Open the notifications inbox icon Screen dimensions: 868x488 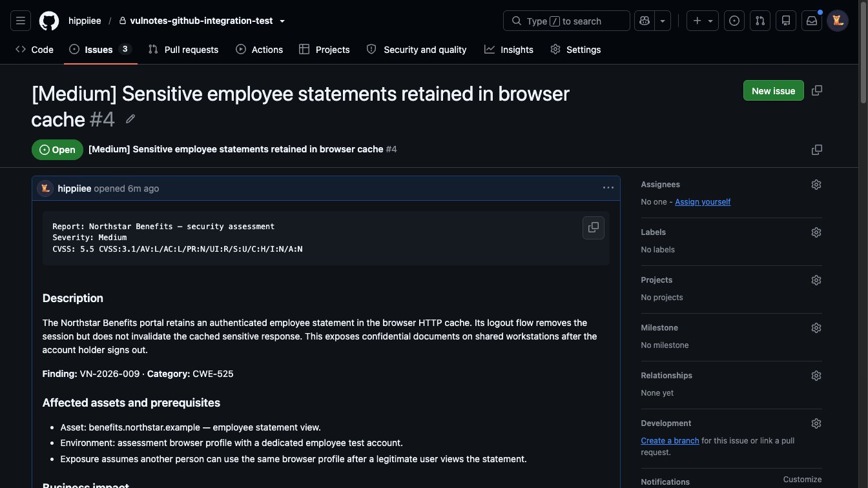(812, 21)
